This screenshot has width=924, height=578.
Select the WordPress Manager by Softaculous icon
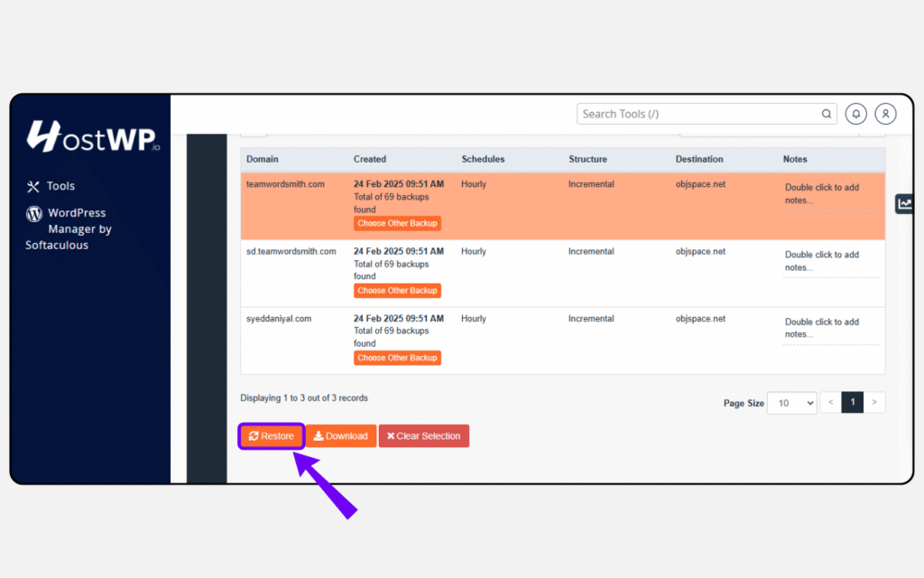tap(33, 214)
